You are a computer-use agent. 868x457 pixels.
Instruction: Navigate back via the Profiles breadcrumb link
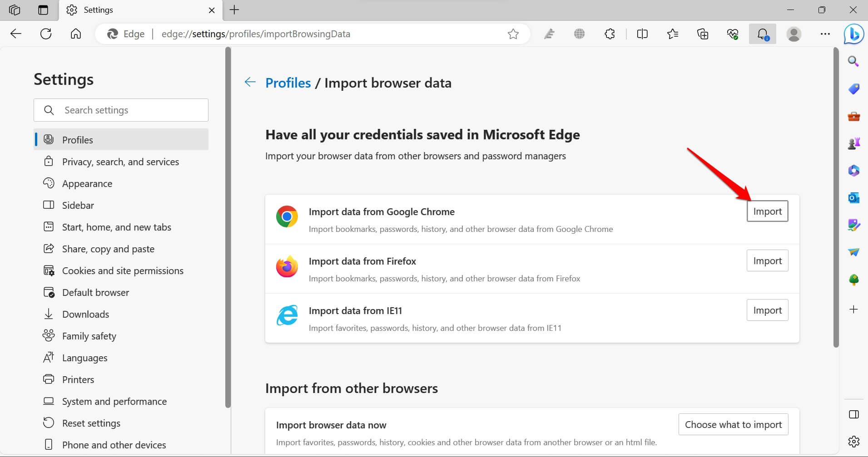pyautogui.click(x=288, y=83)
